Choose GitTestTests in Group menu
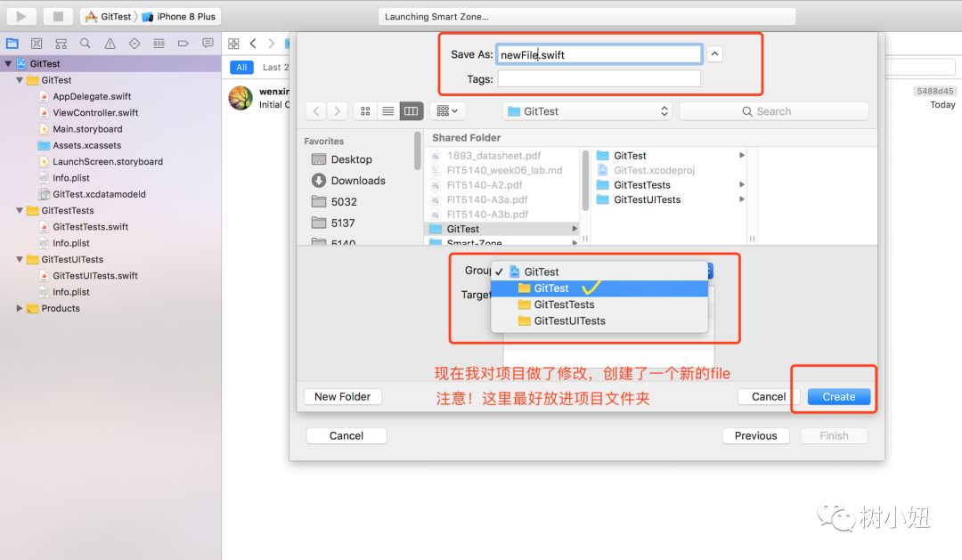Screen dimensions: 962x560 [x=599, y=304]
